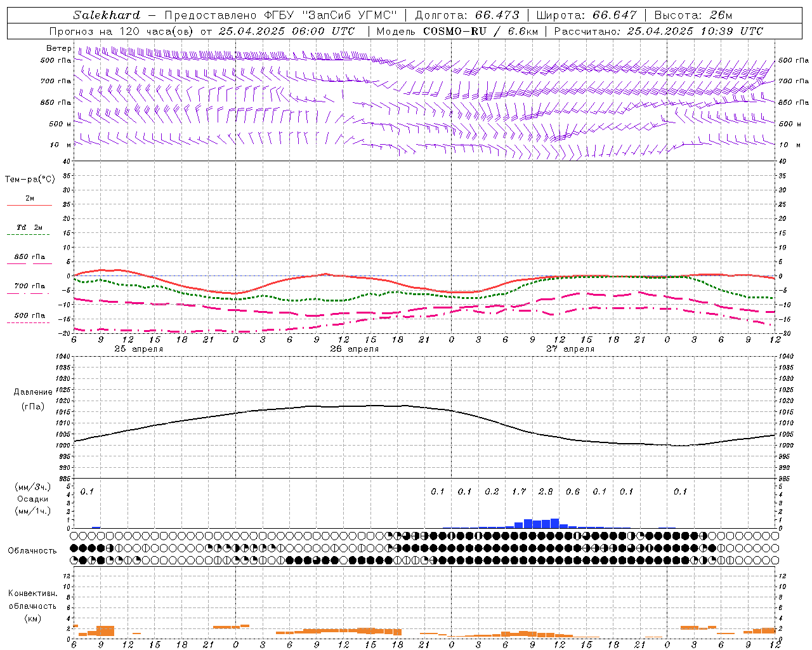Screen dimensions: 812x650
Task: Click the '26 апреля' date label
Action: pos(354,349)
